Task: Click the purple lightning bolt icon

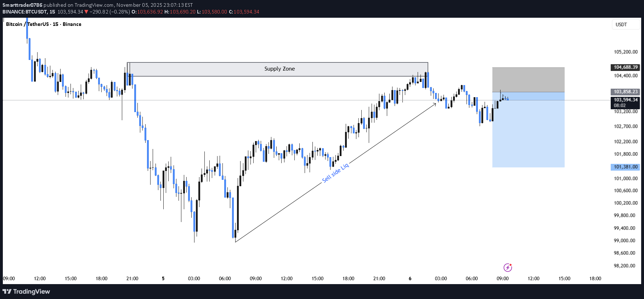Action: click(x=508, y=267)
